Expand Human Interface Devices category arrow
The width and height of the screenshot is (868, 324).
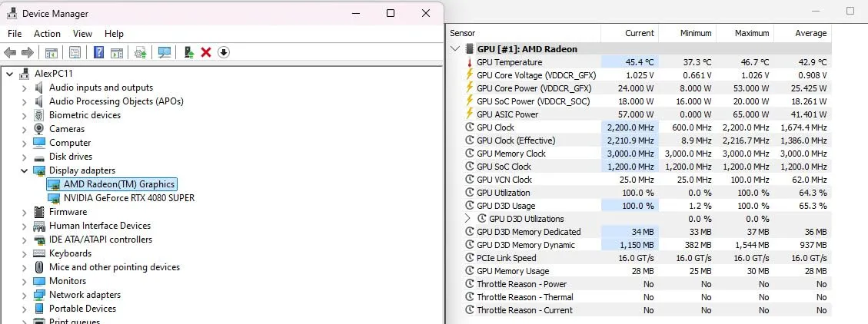point(24,226)
